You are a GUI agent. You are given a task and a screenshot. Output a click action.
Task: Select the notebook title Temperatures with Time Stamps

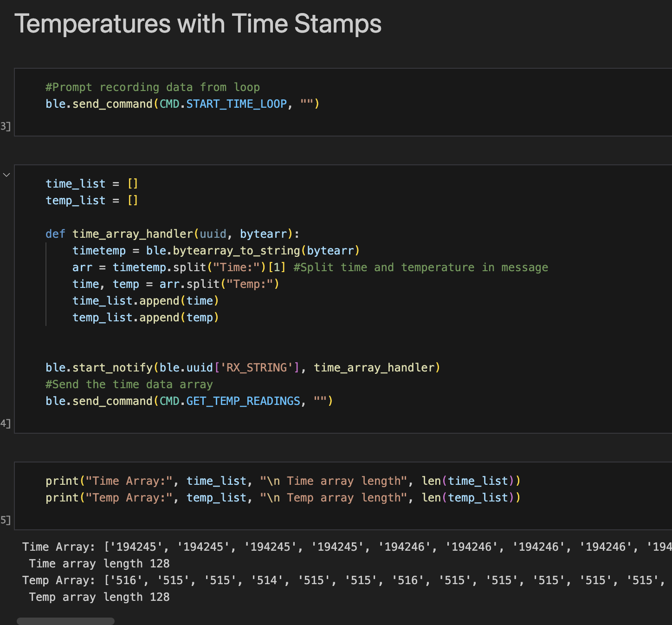pyautogui.click(x=198, y=24)
